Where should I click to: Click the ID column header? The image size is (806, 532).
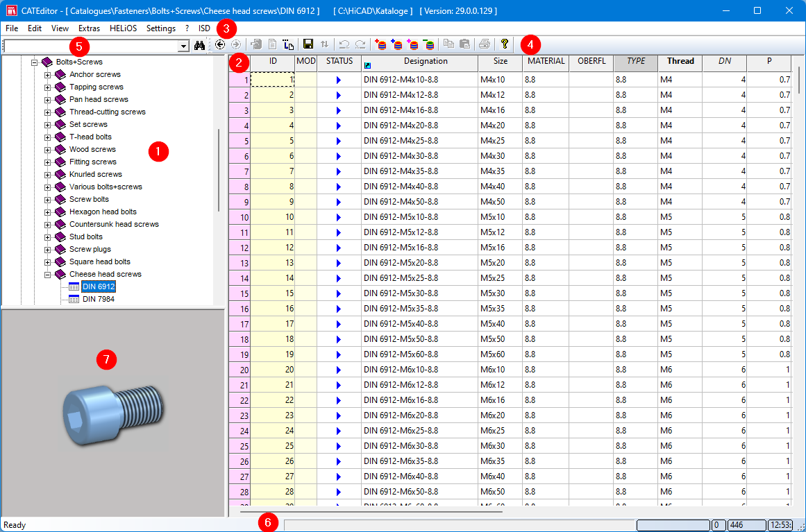click(273, 63)
